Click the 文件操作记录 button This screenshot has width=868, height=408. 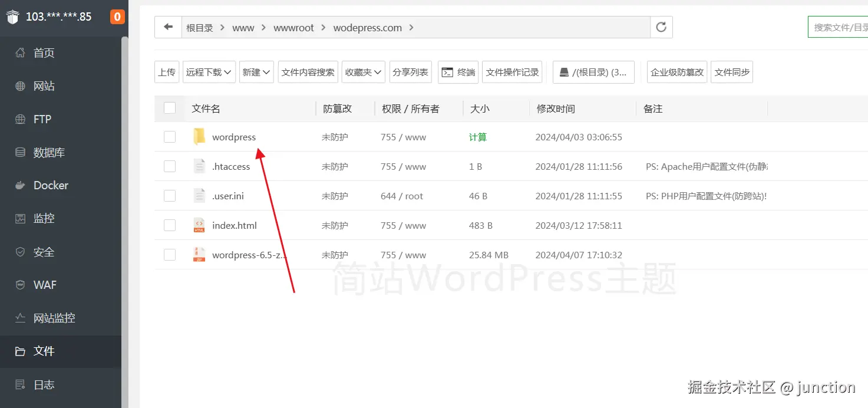(513, 72)
